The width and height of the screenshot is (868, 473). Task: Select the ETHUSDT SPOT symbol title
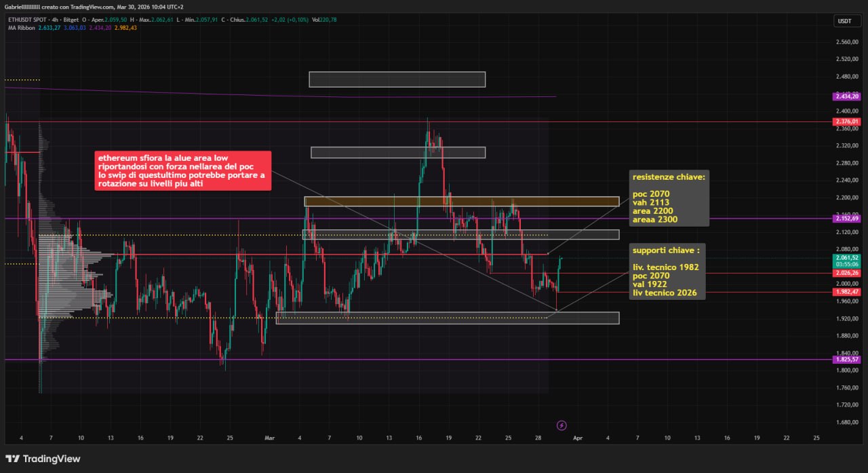(28, 20)
